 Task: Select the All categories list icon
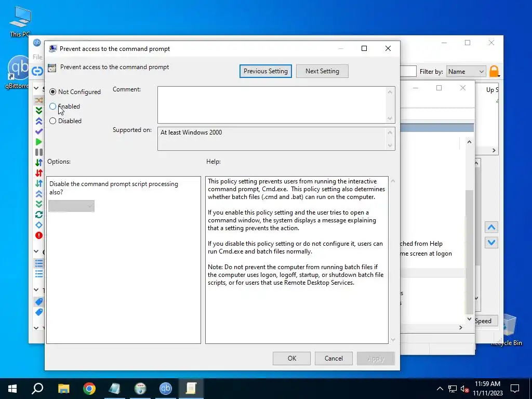point(39,263)
